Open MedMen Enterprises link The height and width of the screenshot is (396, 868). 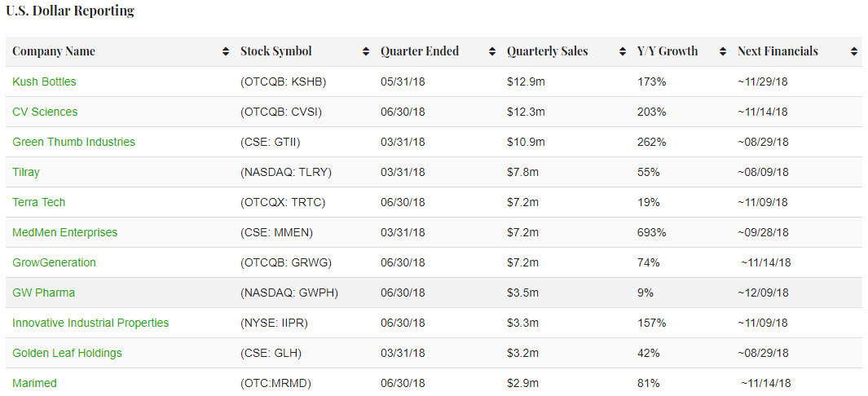pos(64,232)
